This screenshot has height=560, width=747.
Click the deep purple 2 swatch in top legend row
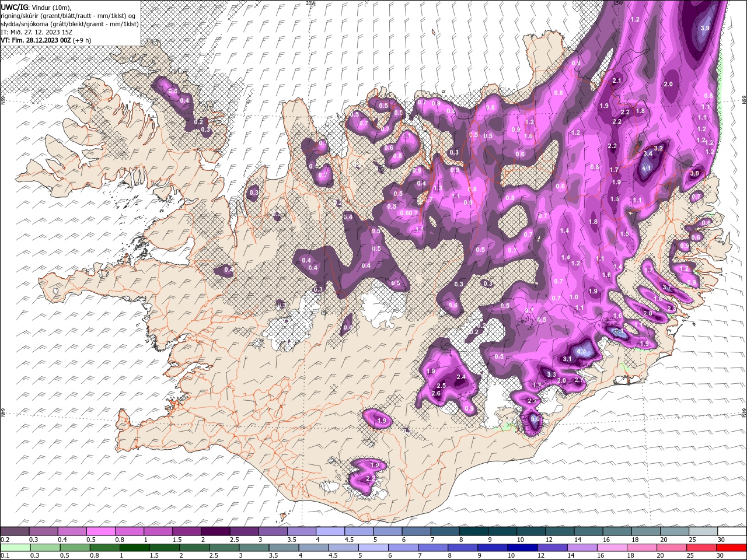215,531
